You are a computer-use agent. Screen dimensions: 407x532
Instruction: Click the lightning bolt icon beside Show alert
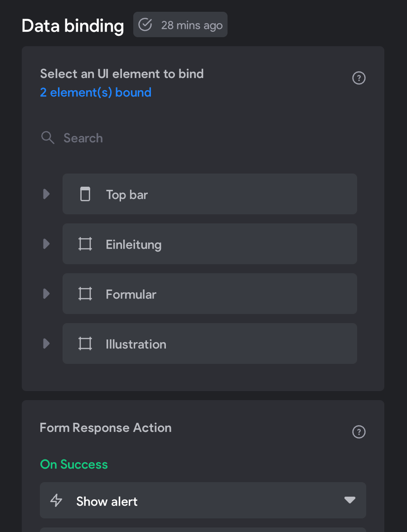tap(56, 500)
